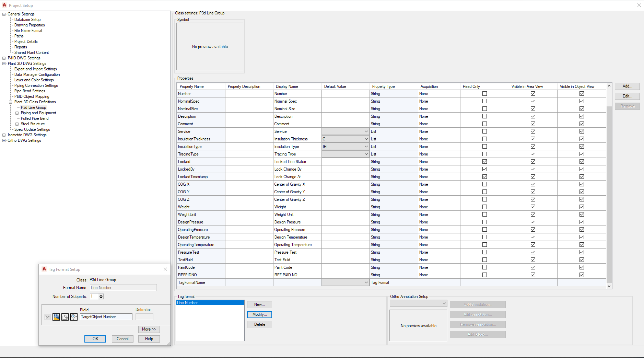The width and height of the screenshot is (644, 358).
Task: Click the Modify button under Tag format
Action: (x=259, y=314)
